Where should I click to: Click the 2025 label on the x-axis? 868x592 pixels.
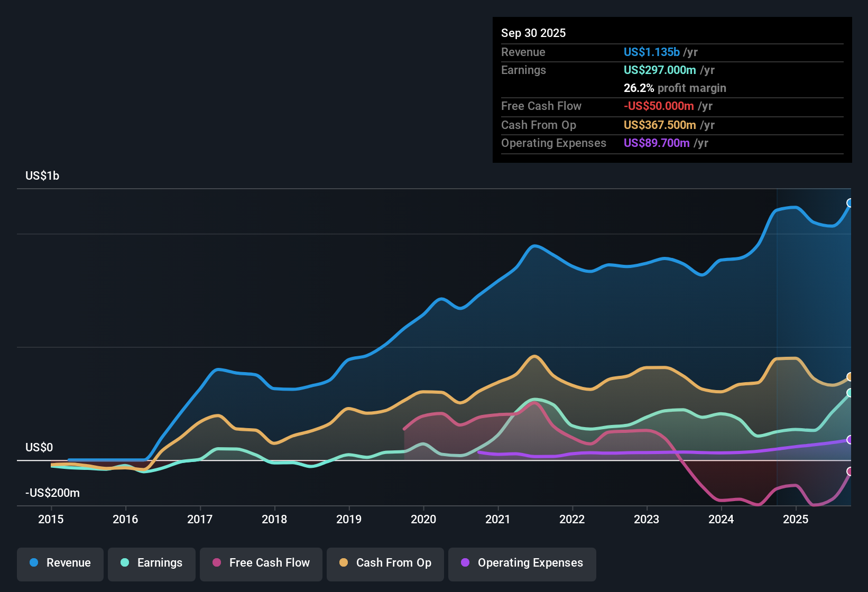tap(796, 520)
